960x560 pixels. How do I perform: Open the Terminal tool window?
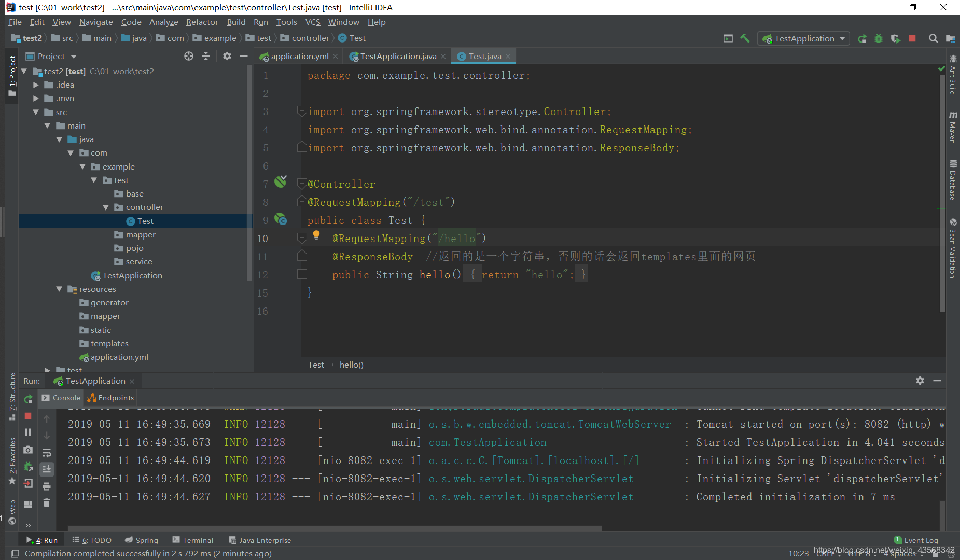click(193, 540)
